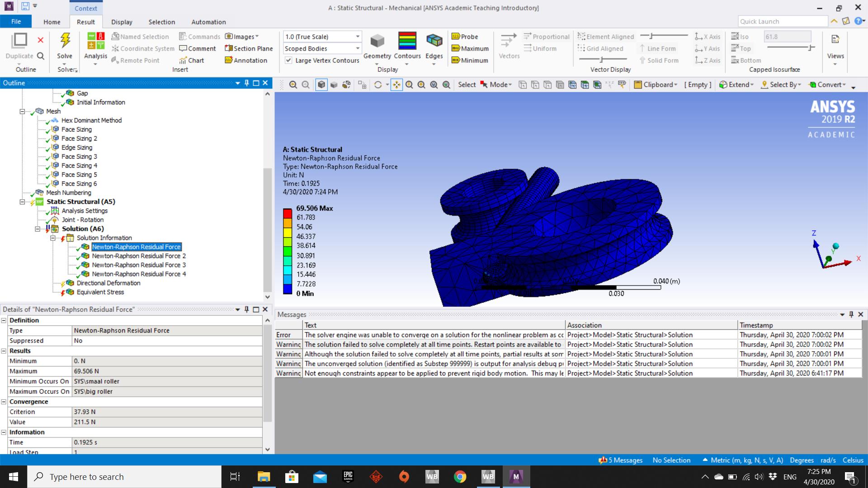Switch to the Selection ribbon tab

(161, 22)
